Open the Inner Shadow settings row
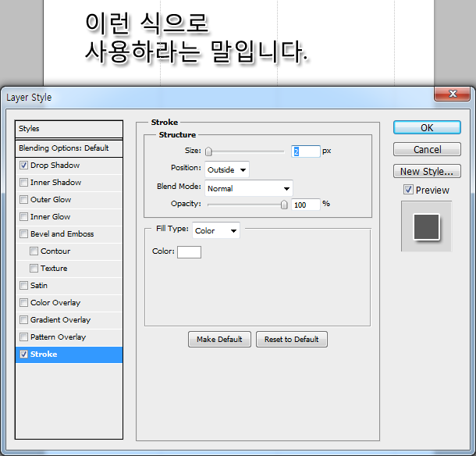This screenshot has width=476, height=456. tap(69, 183)
